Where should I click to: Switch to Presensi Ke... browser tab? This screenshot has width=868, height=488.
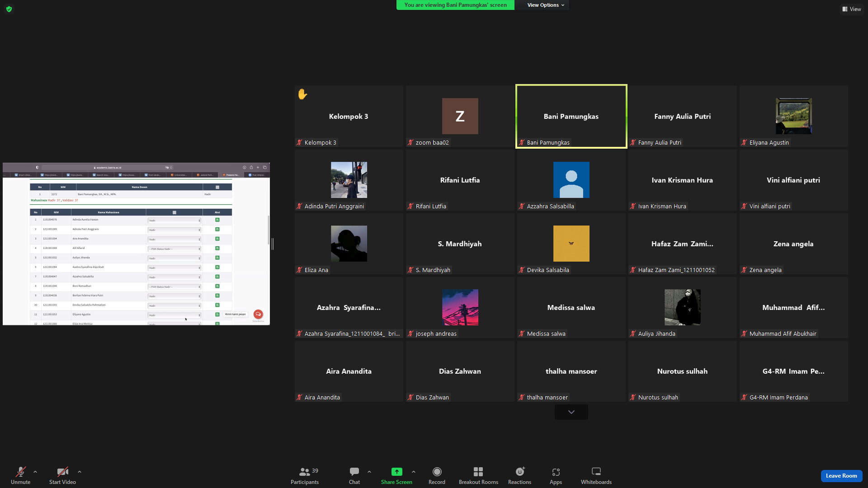[x=231, y=175]
